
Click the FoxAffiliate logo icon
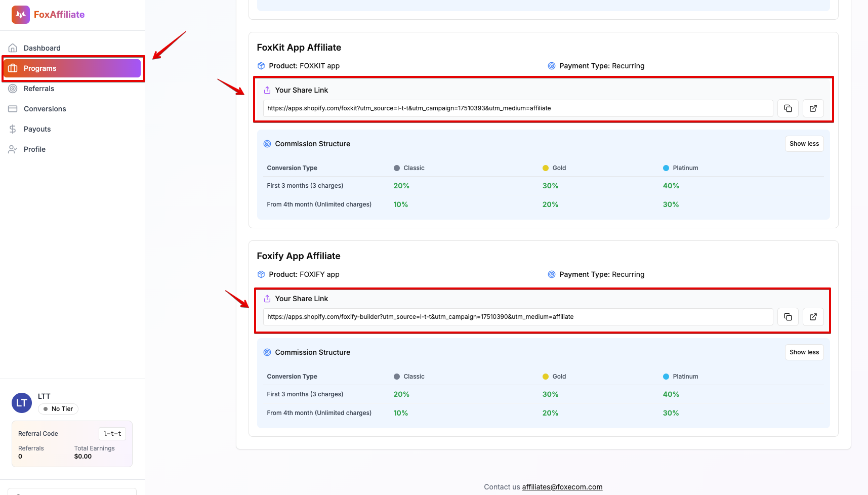coord(21,15)
